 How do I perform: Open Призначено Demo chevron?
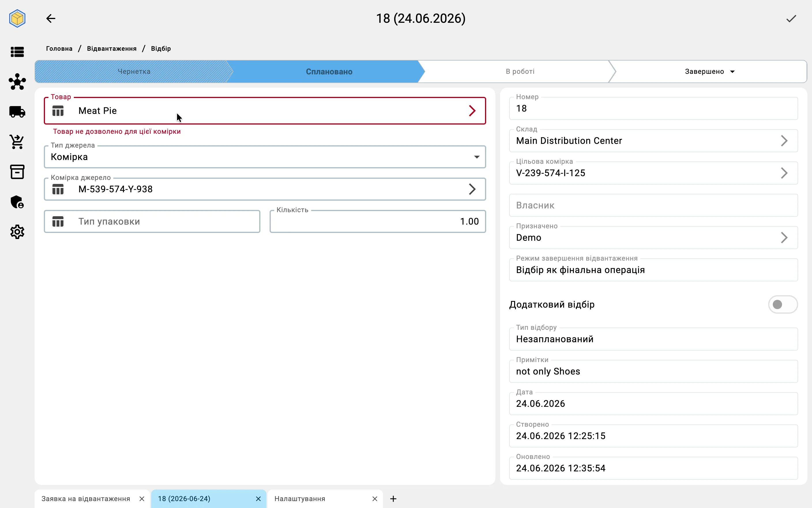[784, 238]
